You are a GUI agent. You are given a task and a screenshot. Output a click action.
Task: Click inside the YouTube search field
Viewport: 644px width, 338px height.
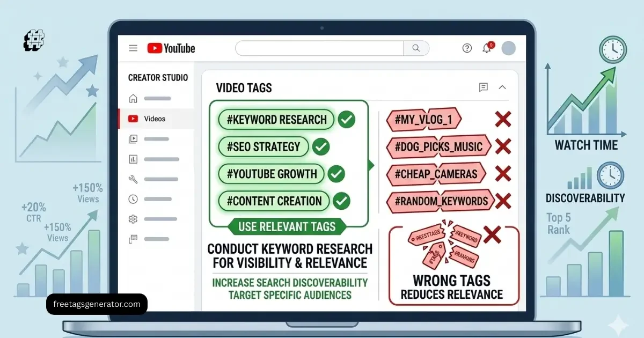(319, 48)
